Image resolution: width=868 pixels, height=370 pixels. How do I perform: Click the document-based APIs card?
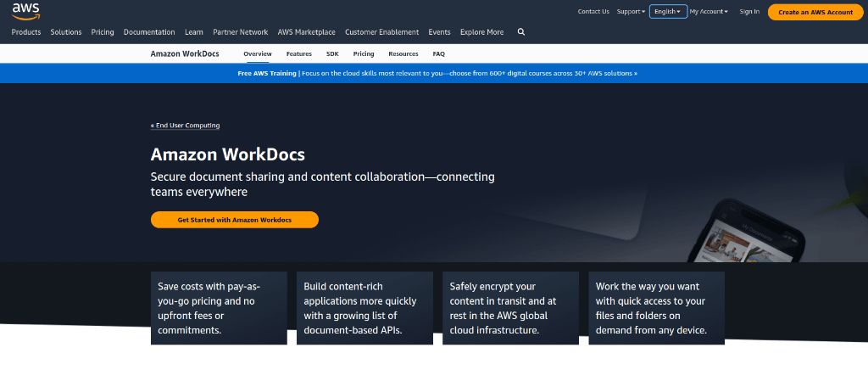(x=364, y=308)
